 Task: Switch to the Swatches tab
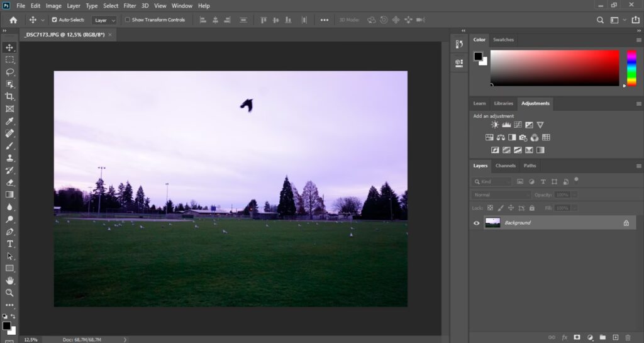[x=503, y=40]
